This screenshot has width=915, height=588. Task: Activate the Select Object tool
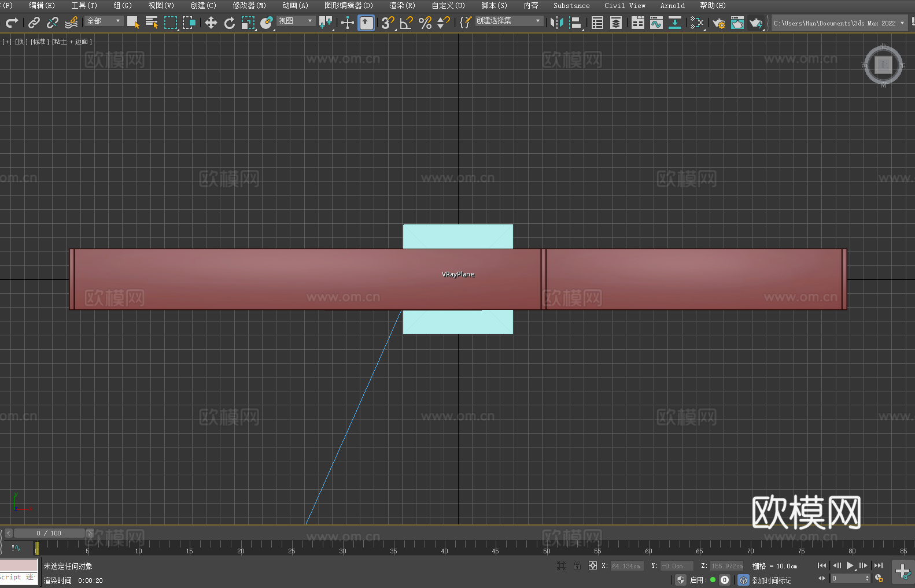(133, 23)
